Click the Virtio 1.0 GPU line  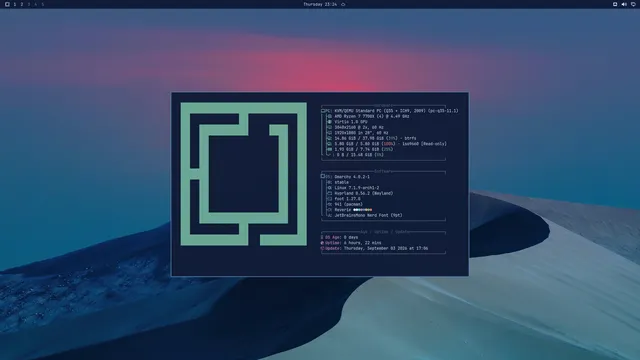coord(351,122)
